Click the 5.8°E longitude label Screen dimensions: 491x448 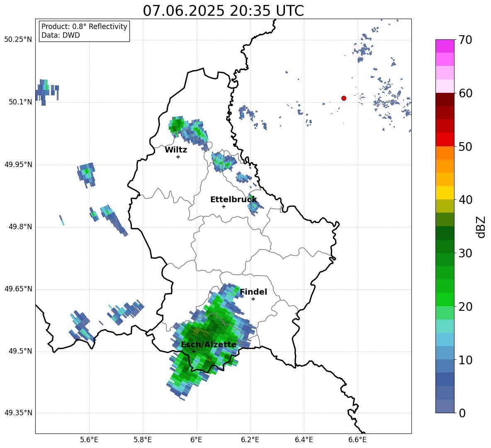pos(143,440)
